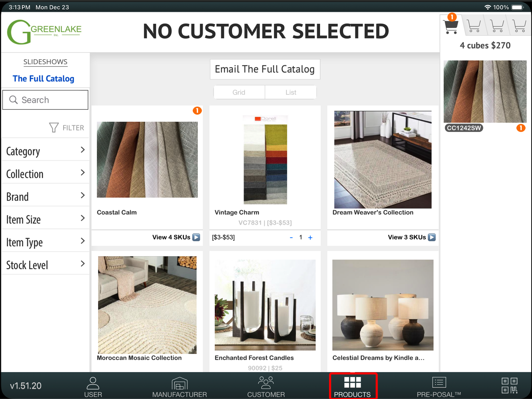Click Email The Full Catalog button
The image size is (532, 399).
point(265,69)
